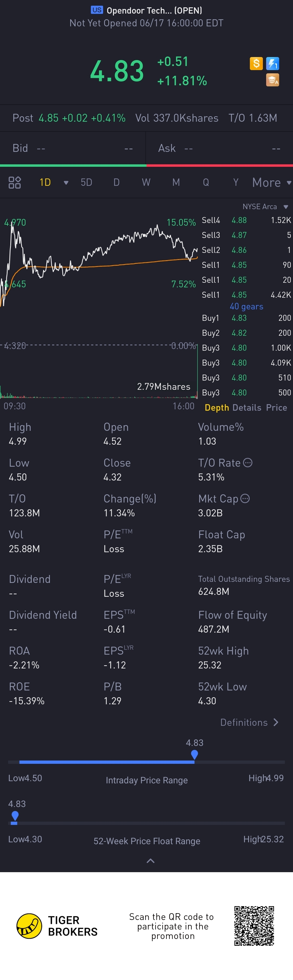Tap the Tiger Brokers logo

[x=29, y=926]
